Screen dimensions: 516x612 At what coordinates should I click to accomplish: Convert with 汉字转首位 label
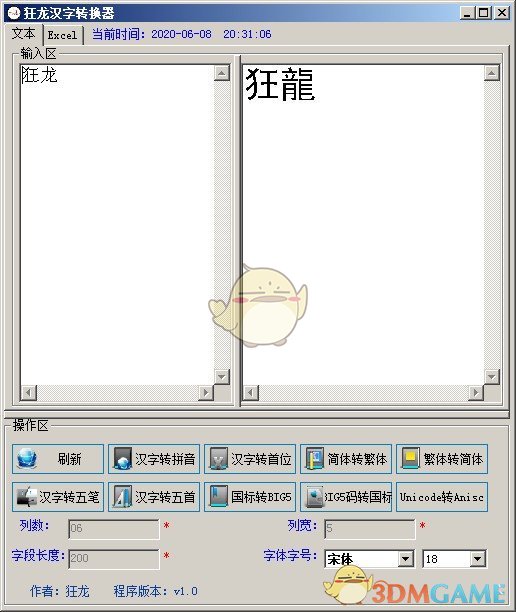(261, 459)
